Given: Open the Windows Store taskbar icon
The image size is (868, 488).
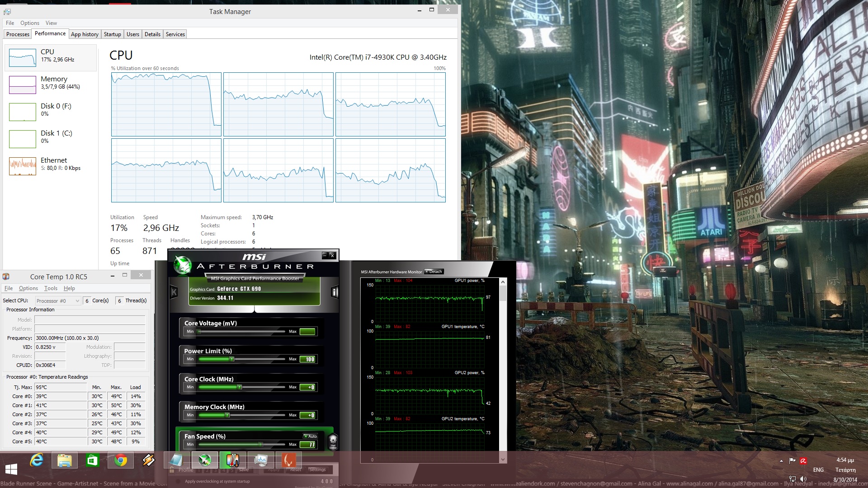Looking at the screenshot, I should [x=92, y=460].
